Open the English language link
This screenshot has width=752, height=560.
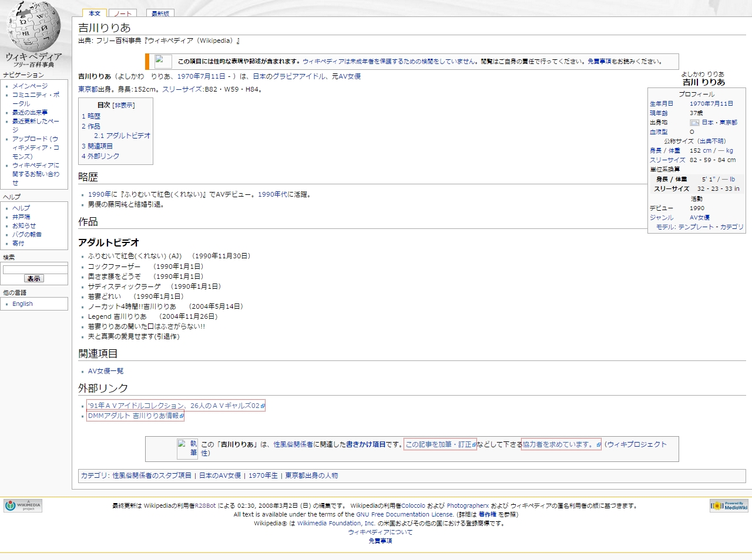point(22,304)
